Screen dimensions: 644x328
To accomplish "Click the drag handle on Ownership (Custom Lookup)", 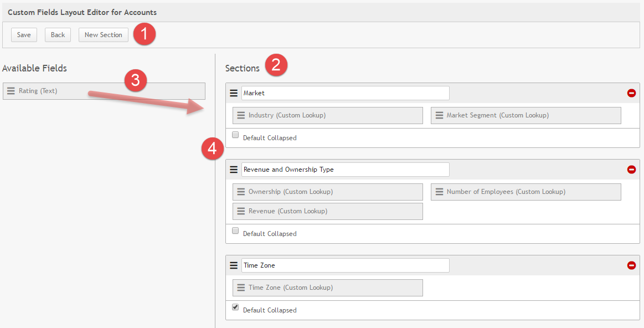I will (x=242, y=191).
